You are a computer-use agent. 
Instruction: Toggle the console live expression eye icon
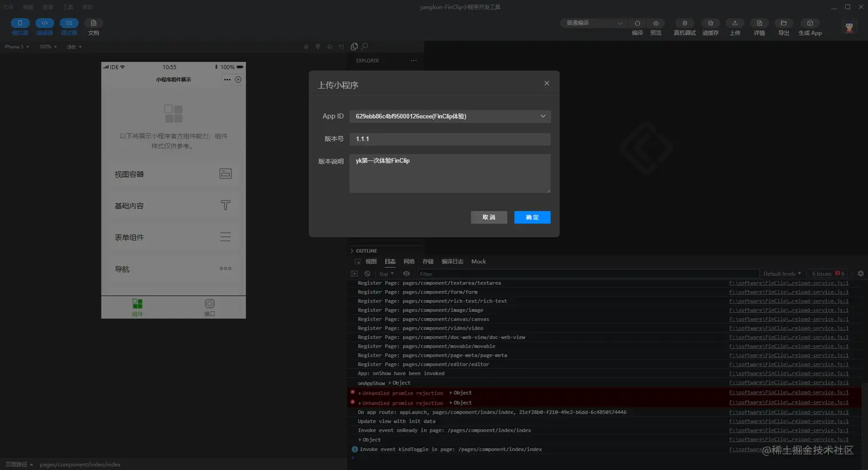pyautogui.click(x=406, y=274)
